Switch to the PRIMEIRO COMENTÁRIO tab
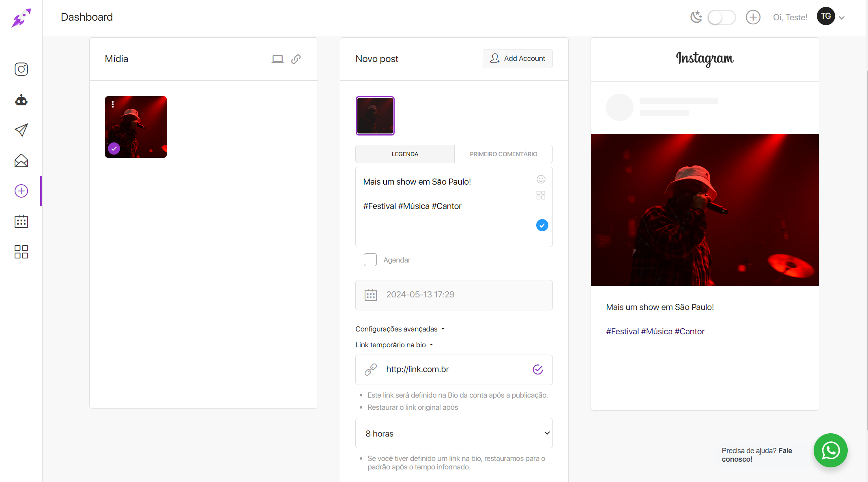Image resolution: width=868 pixels, height=482 pixels. point(503,154)
